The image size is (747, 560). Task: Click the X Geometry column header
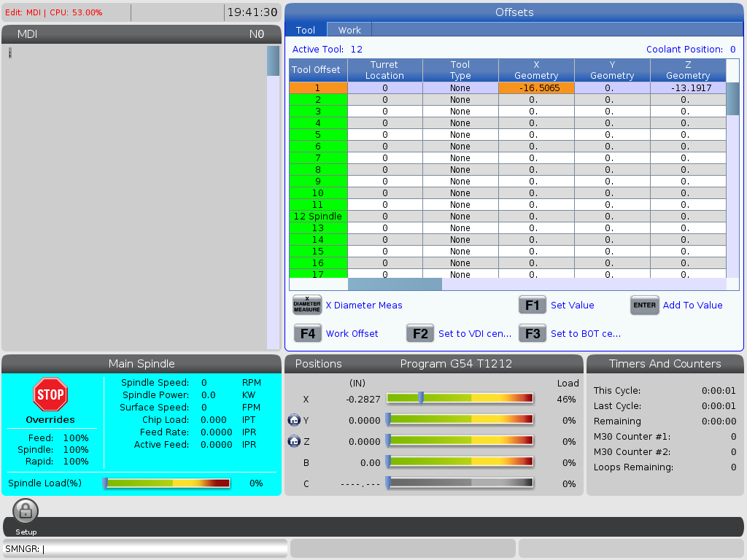pos(536,70)
